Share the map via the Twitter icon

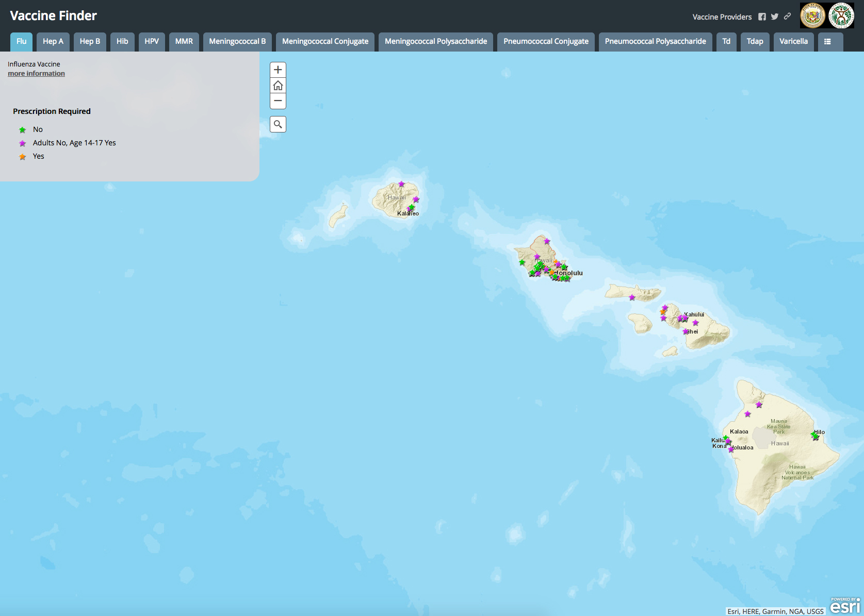click(x=774, y=16)
